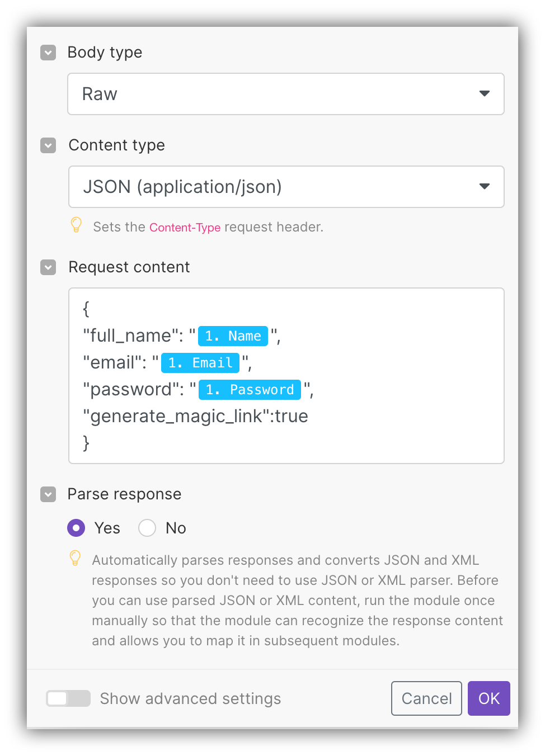
Task: Open the Content-Type link
Action: click(x=185, y=227)
